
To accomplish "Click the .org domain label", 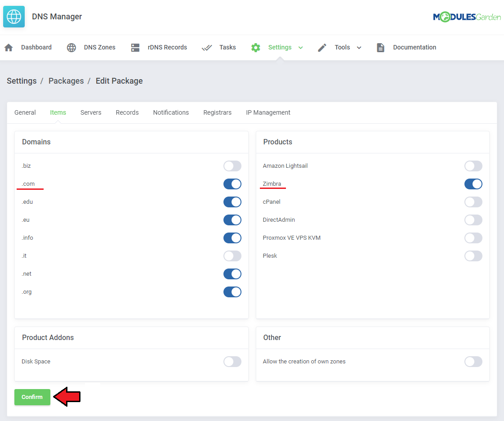I will 27,292.
